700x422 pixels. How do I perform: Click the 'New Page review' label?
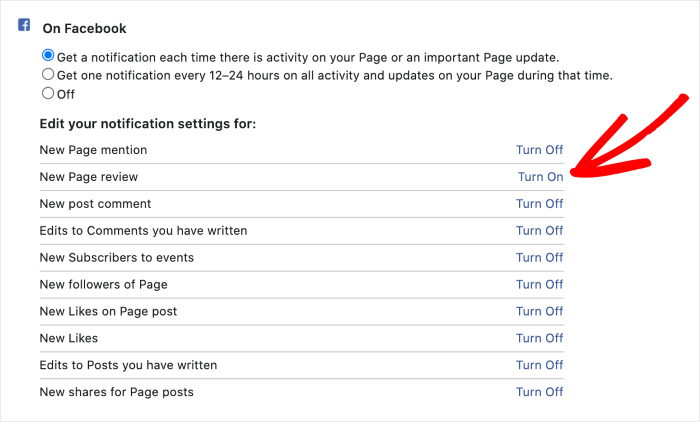coord(89,177)
